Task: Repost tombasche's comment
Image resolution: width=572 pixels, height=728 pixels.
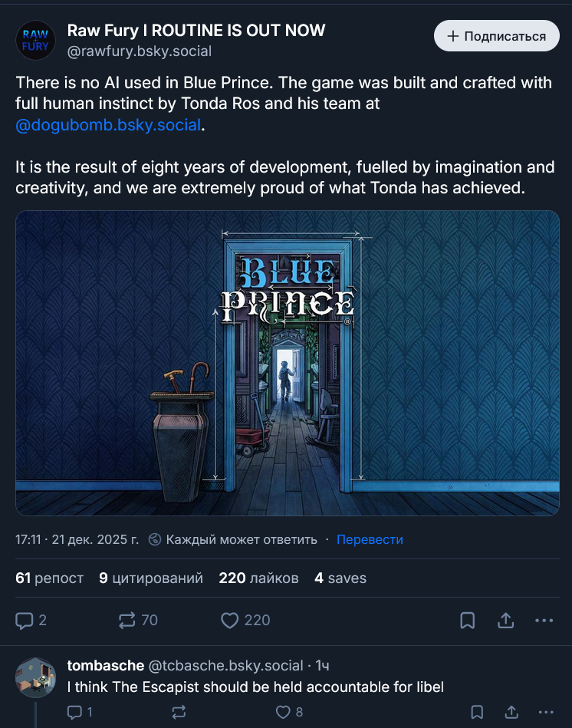Action: [179, 712]
